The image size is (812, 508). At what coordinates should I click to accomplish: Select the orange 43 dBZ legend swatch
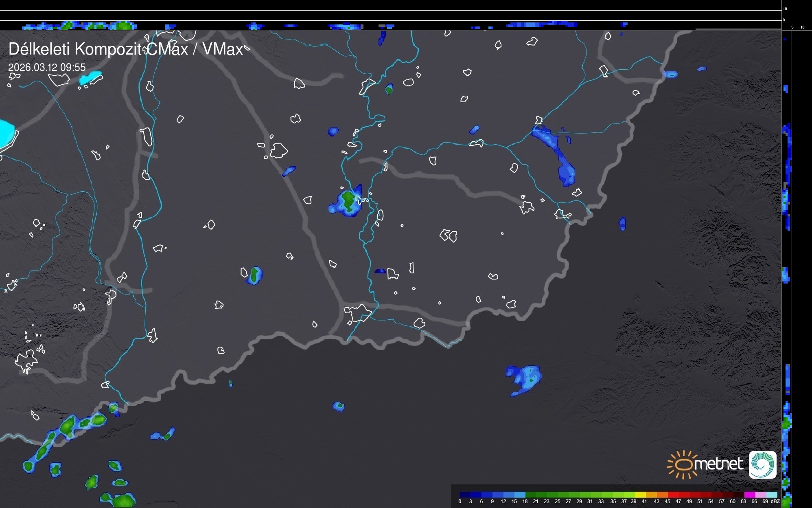tap(662, 495)
